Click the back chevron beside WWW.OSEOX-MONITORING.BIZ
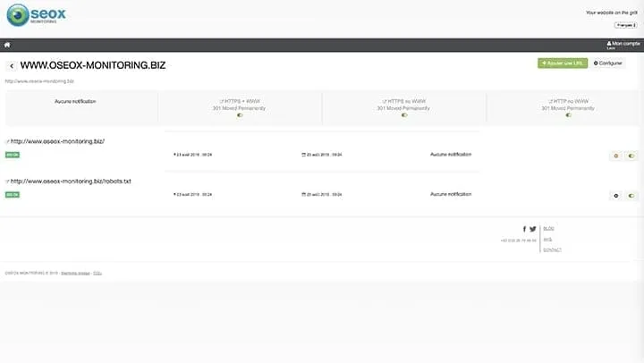Screen dimensions: 644x363 [12, 65]
